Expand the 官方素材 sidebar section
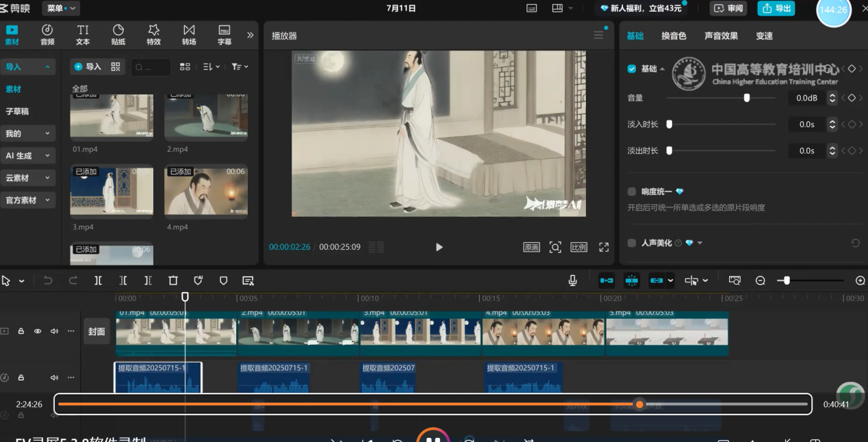The height and width of the screenshot is (442, 868). (27, 200)
